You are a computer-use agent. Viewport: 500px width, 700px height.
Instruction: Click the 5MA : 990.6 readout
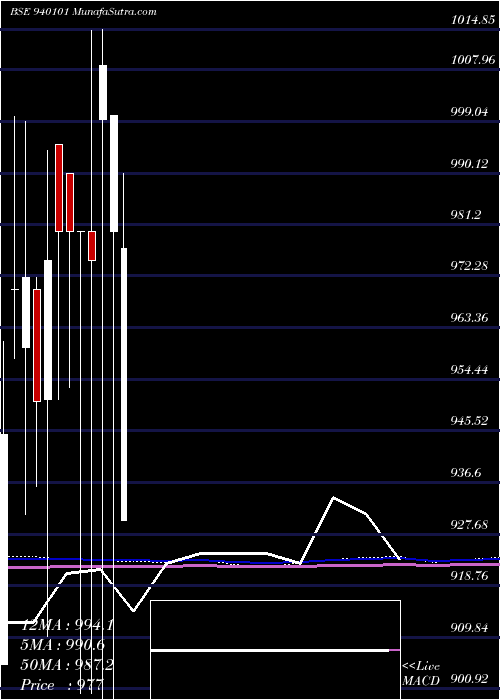click(61, 646)
